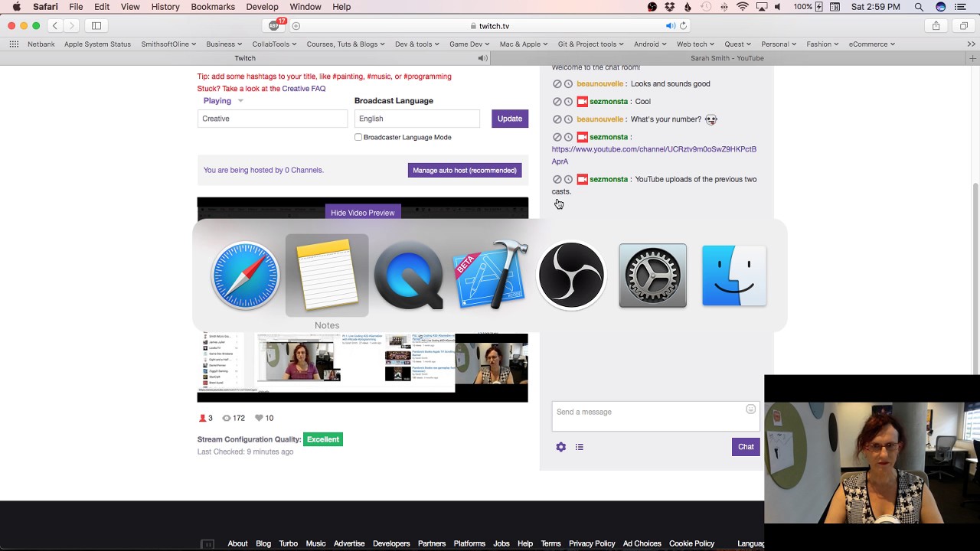Open the Apple System Status bookmark
The height and width of the screenshot is (551, 980).
[x=97, y=44]
